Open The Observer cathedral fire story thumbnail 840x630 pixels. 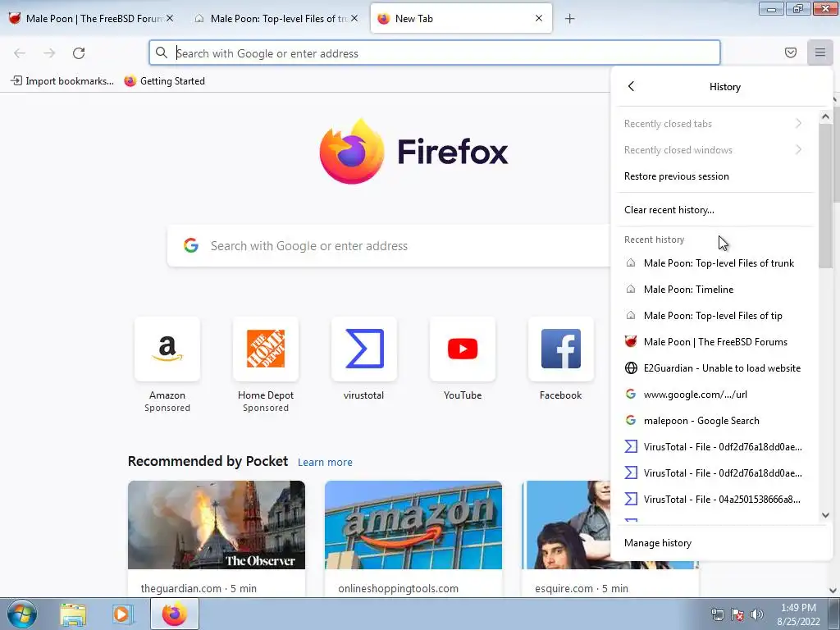click(x=217, y=524)
